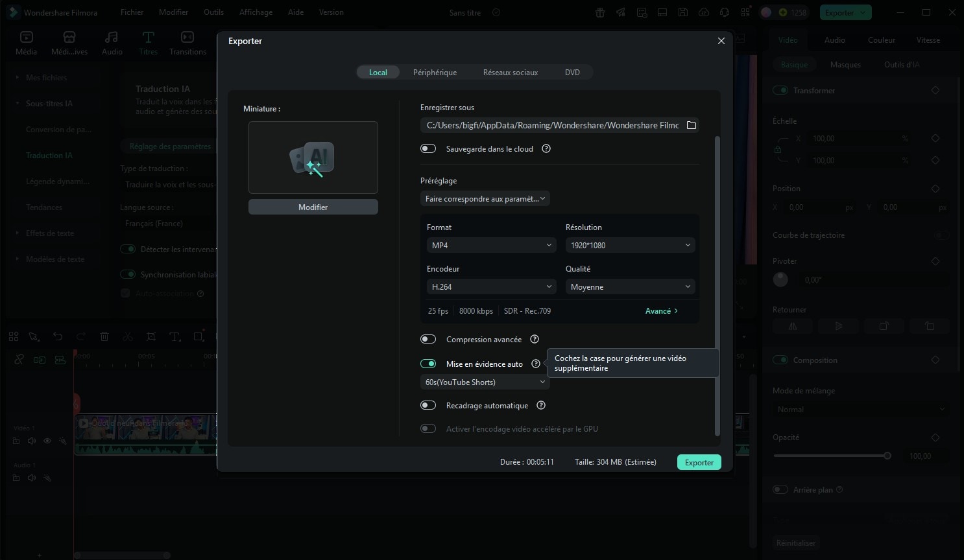Viewport: 964px width, 560px height.
Task: Click the Modifier button under the thumbnail
Action: (x=313, y=207)
